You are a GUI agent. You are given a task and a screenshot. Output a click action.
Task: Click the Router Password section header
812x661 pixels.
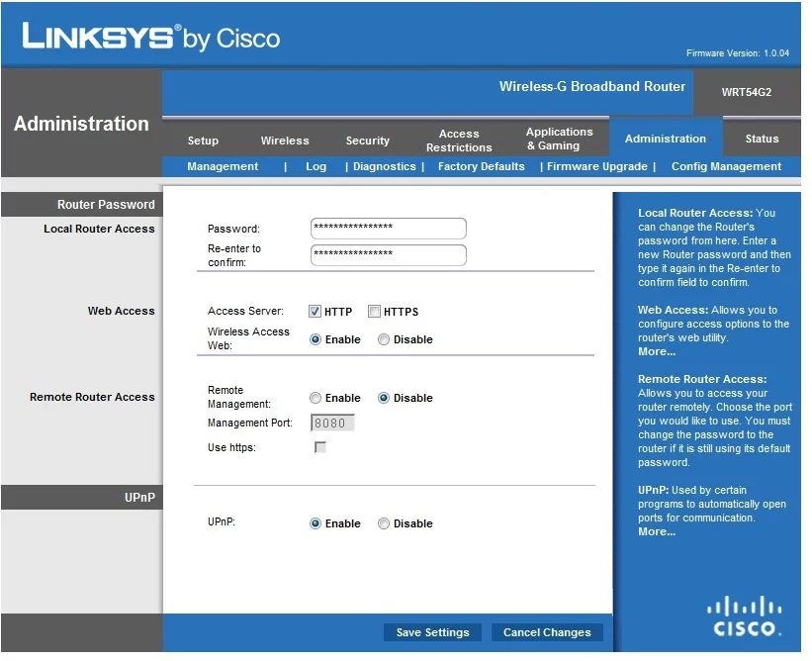pyautogui.click(x=82, y=205)
